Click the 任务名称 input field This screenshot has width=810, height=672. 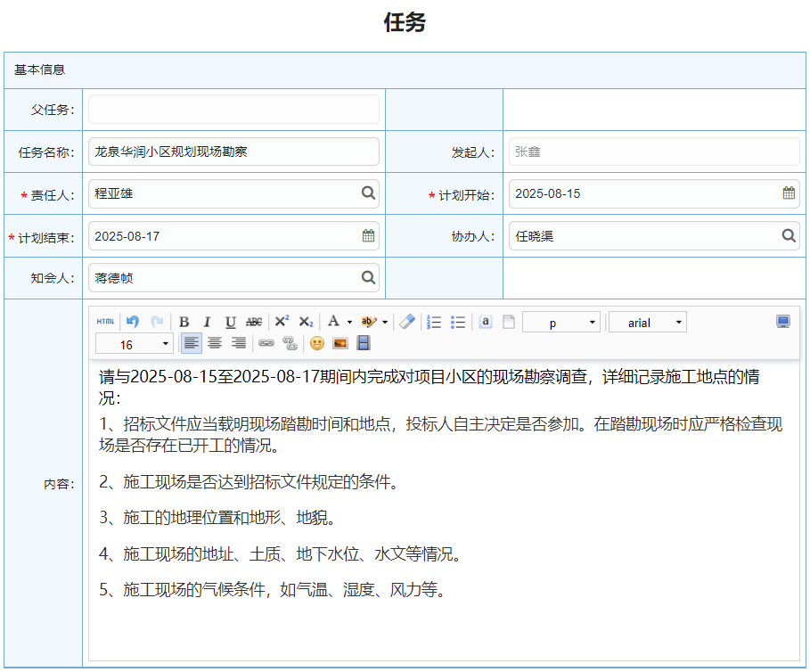click(x=233, y=152)
